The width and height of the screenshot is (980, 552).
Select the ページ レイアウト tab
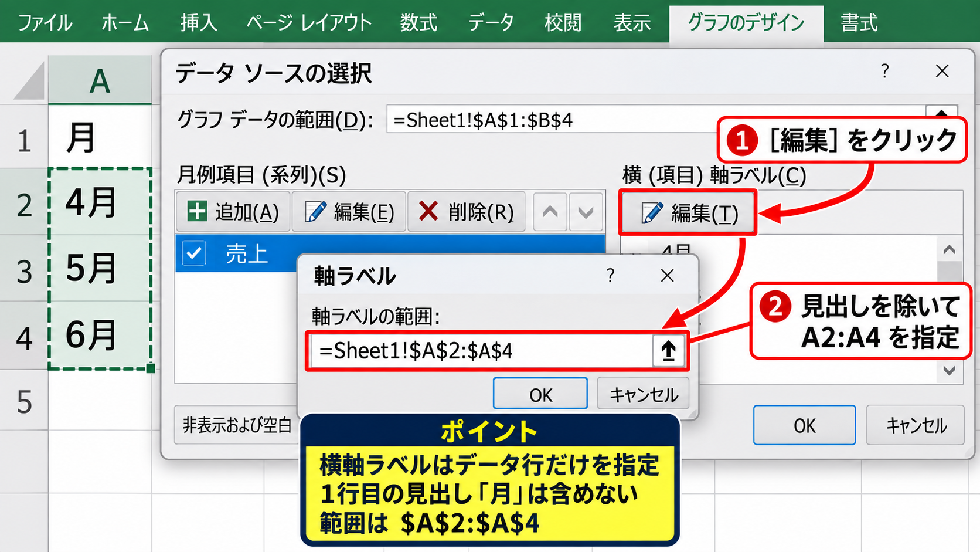(309, 23)
